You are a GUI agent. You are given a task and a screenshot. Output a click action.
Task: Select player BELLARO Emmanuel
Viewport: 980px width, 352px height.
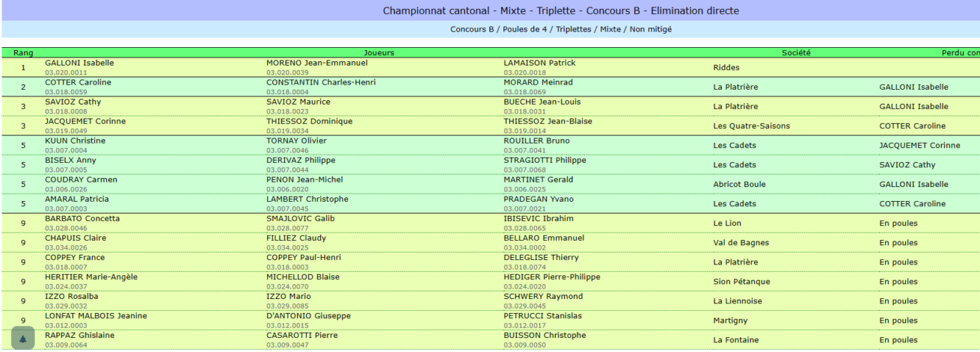point(543,238)
